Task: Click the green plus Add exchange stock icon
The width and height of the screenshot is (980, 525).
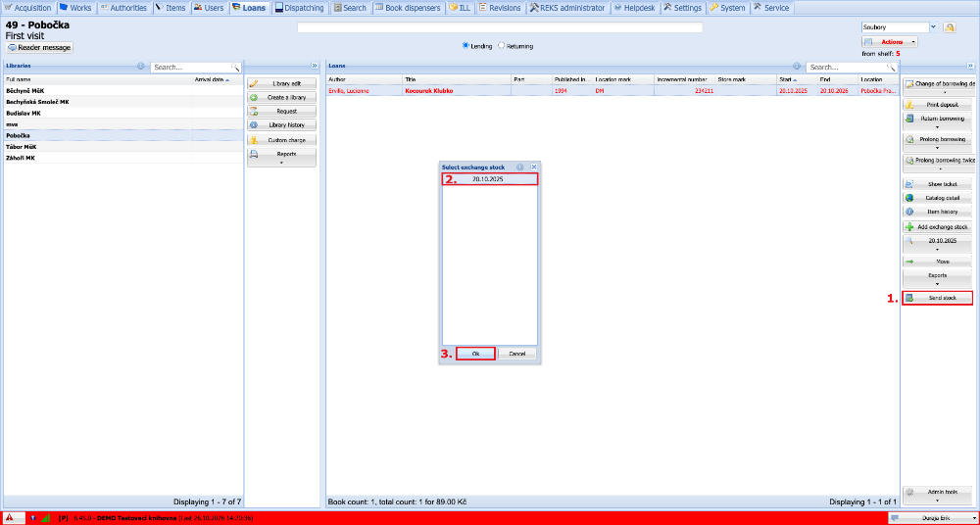Action: pyautogui.click(x=909, y=227)
